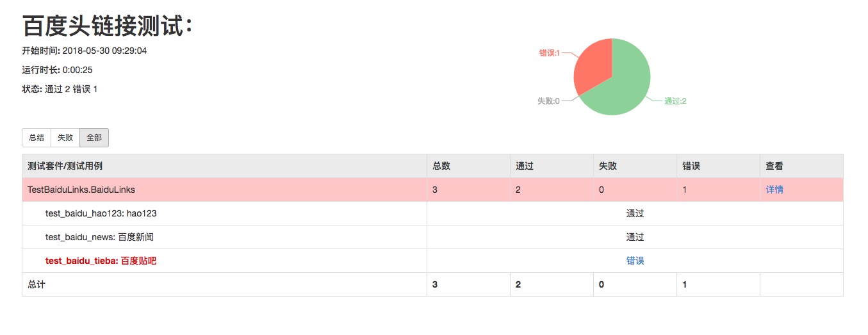The height and width of the screenshot is (335, 868).
Task: Click the 总数 column header
Action: pos(441,166)
